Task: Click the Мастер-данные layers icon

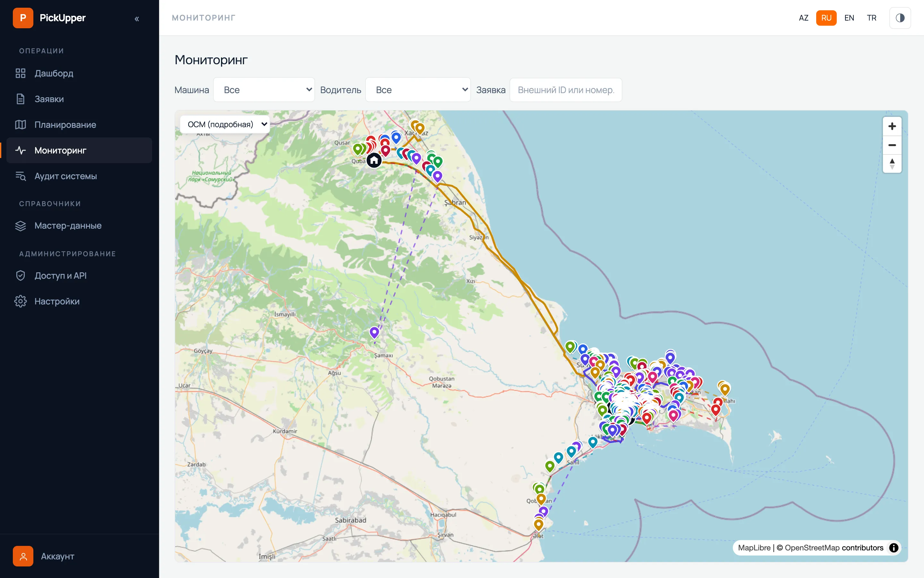Action: click(21, 225)
